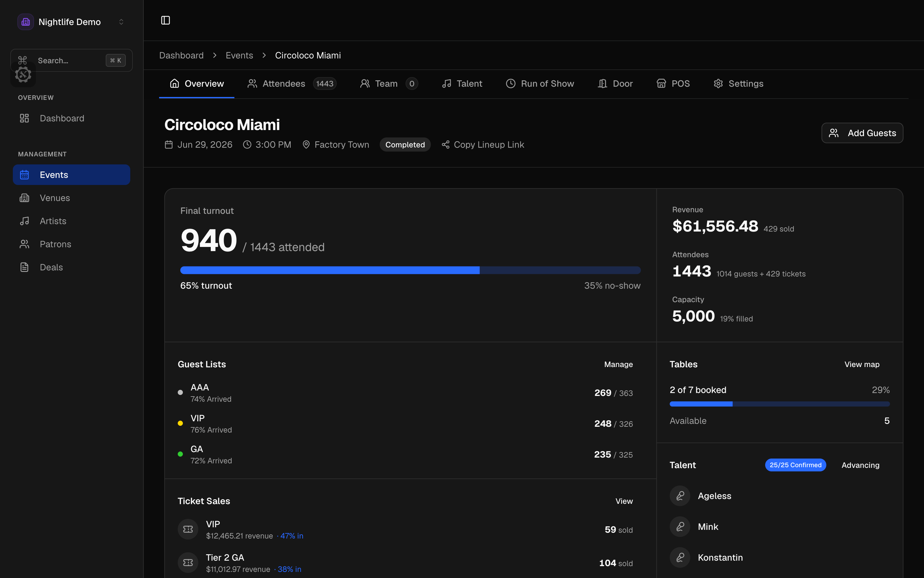Click the tables booked progress bar

tap(780, 404)
